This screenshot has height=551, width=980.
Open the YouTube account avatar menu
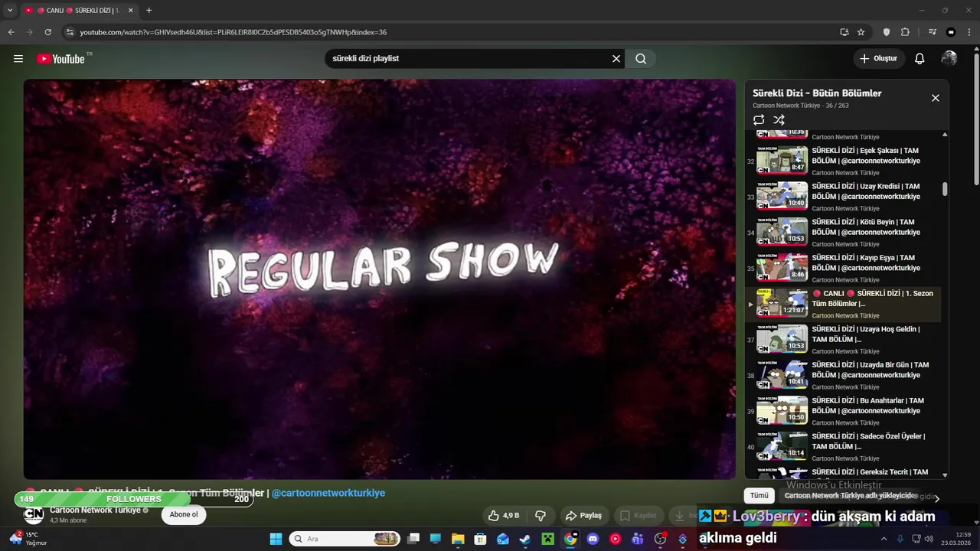coord(949,58)
